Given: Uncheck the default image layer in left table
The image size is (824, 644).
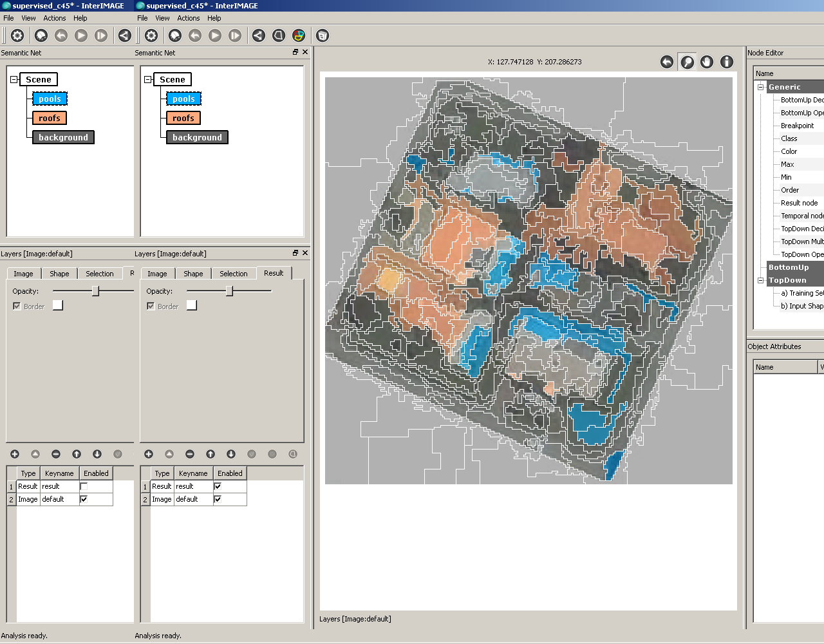Looking at the screenshot, I should 84,499.
